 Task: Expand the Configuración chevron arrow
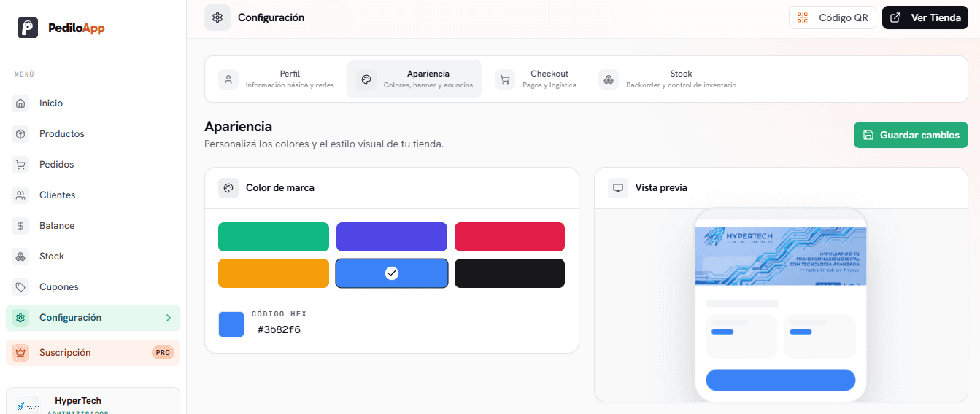(x=169, y=318)
